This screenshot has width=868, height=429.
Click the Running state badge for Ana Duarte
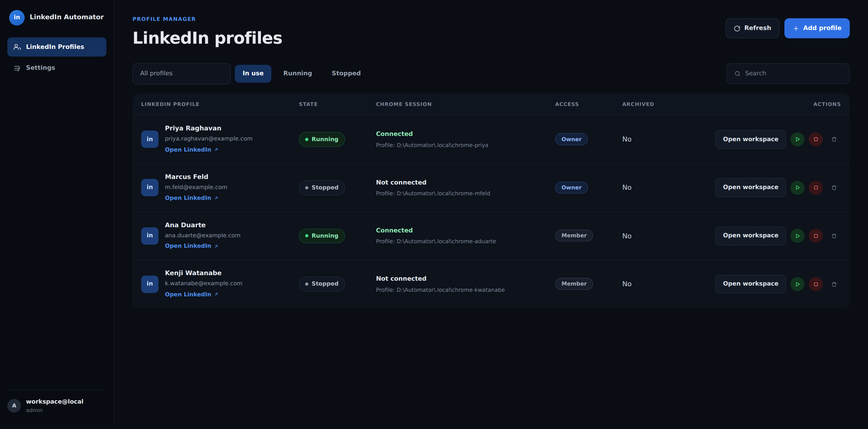pyautogui.click(x=321, y=236)
